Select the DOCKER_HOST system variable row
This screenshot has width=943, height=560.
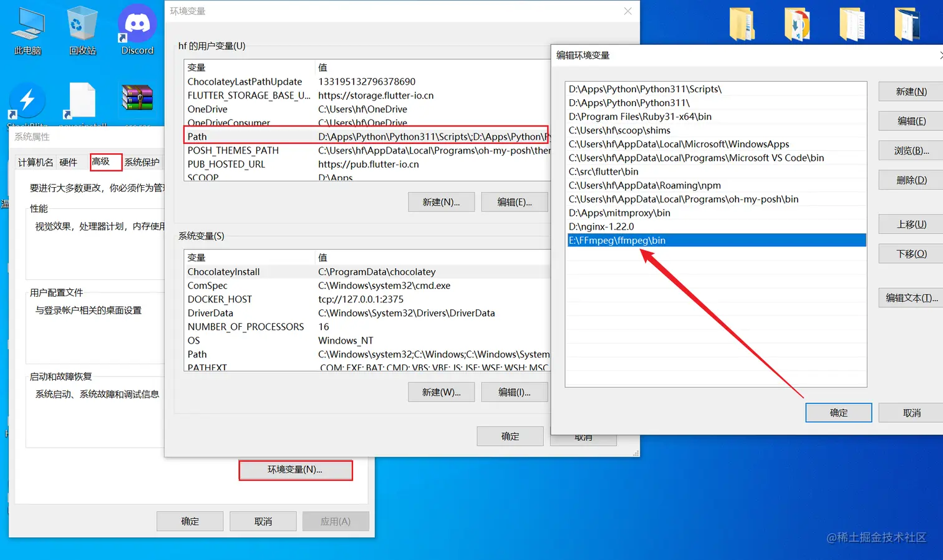367,299
